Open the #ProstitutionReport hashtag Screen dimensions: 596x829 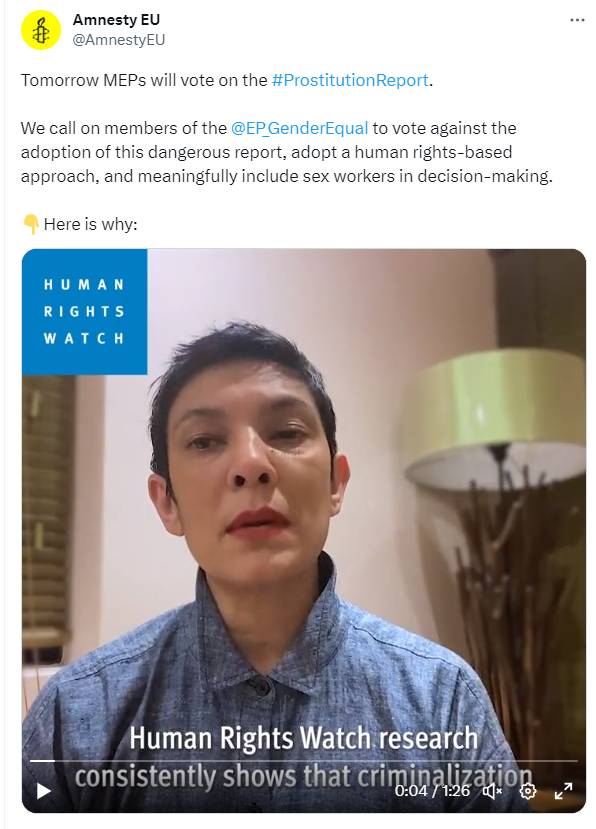point(350,80)
